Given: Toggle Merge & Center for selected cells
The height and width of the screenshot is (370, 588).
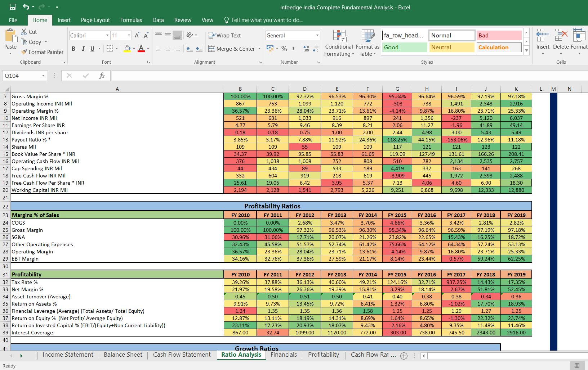Looking at the screenshot, I should 231,49.
